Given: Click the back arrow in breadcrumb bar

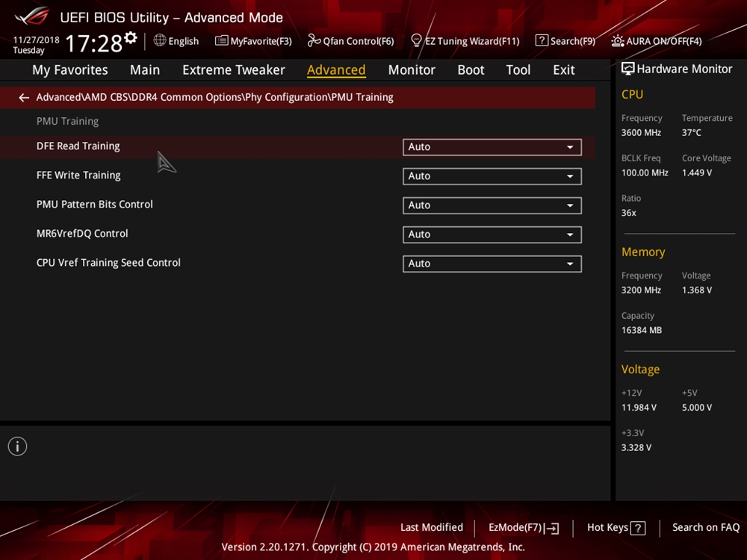Looking at the screenshot, I should coord(24,98).
